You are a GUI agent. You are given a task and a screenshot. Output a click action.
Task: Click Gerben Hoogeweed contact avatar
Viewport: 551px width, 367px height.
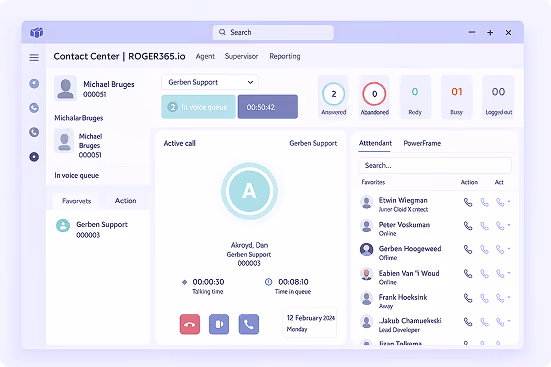click(x=367, y=250)
